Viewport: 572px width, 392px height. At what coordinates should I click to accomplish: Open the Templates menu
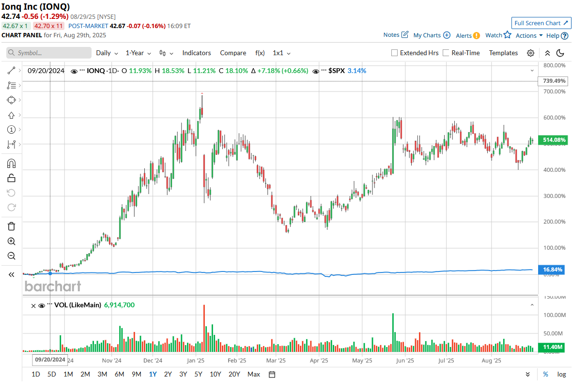(503, 53)
